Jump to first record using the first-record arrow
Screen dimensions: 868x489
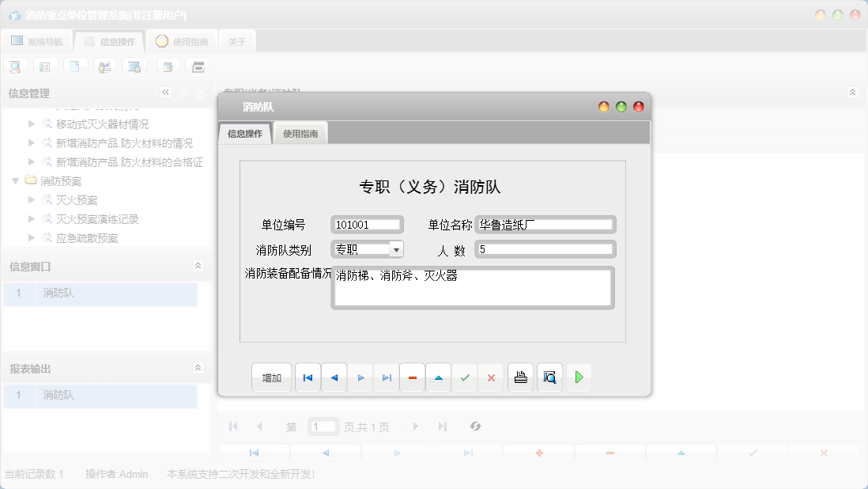click(308, 377)
